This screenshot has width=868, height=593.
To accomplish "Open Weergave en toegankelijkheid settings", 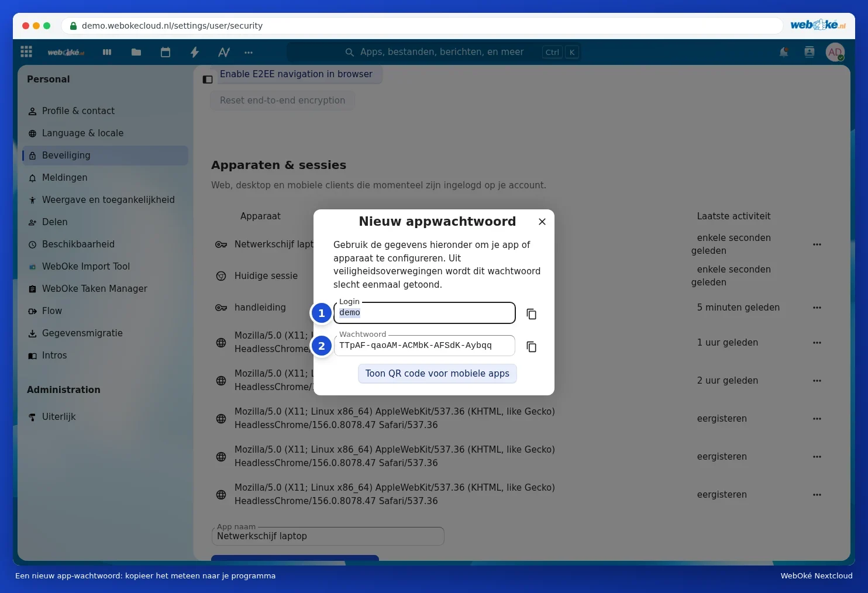I will pyautogui.click(x=105, y=200).
